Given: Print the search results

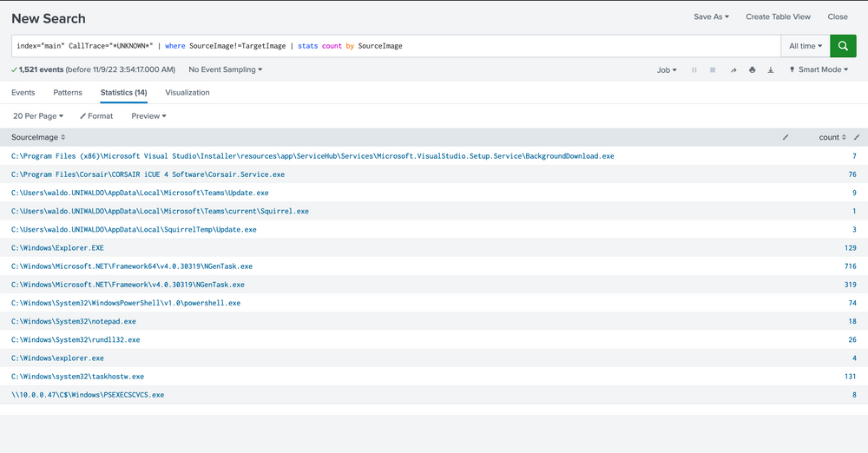Looking at the screenshot, I should (752, 69).
